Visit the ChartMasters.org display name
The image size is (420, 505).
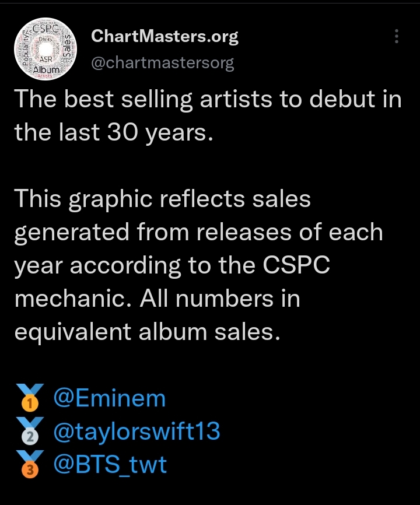tap(164, 36)
